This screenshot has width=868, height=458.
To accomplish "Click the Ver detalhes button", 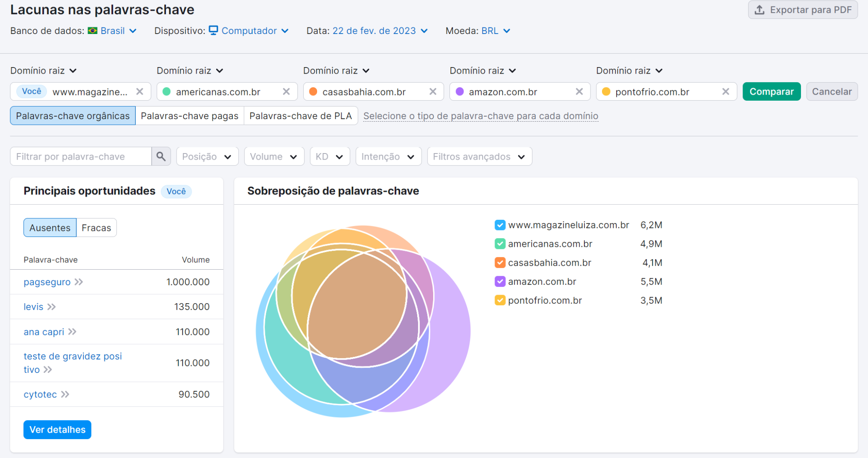I will [x=57, y=430].
